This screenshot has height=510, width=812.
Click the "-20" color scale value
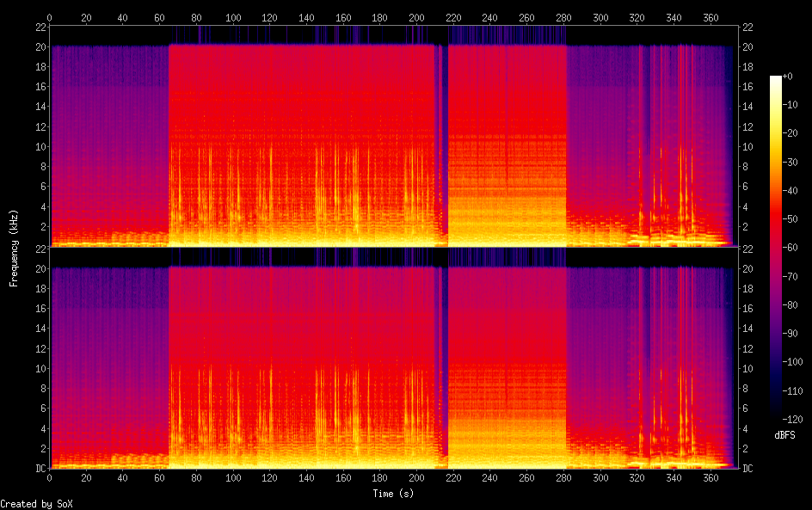[790, 133]
